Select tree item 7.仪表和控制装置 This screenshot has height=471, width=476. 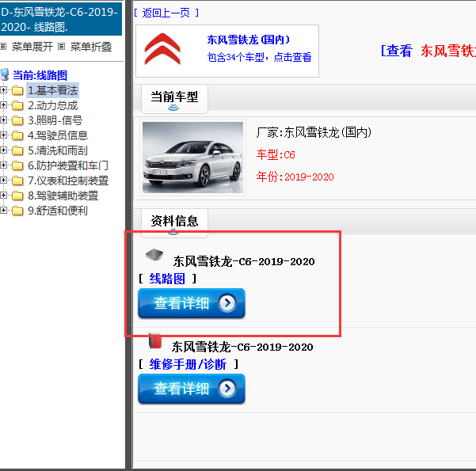(x=68, y=180)
